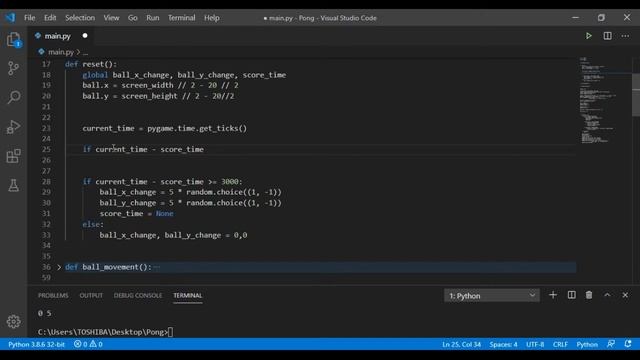Create a new terminal with plus icon
The width and height of the screenshot is (640, 360).
point(553,295)
